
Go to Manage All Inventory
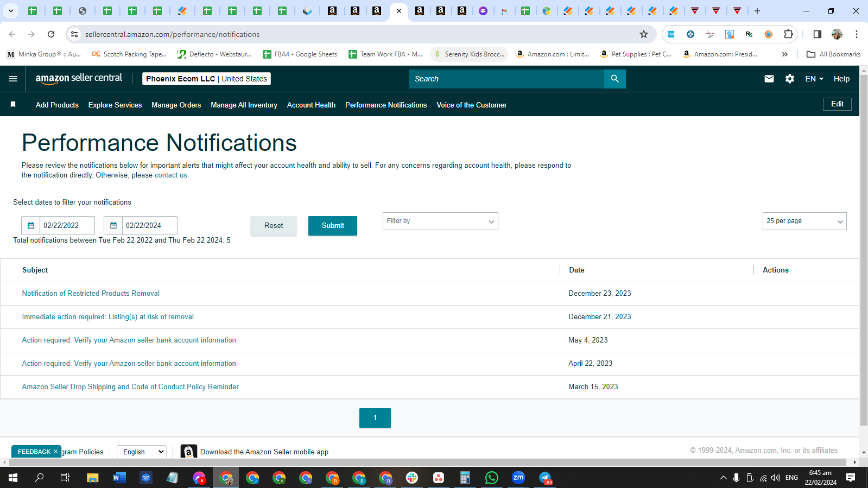point(244,105)
